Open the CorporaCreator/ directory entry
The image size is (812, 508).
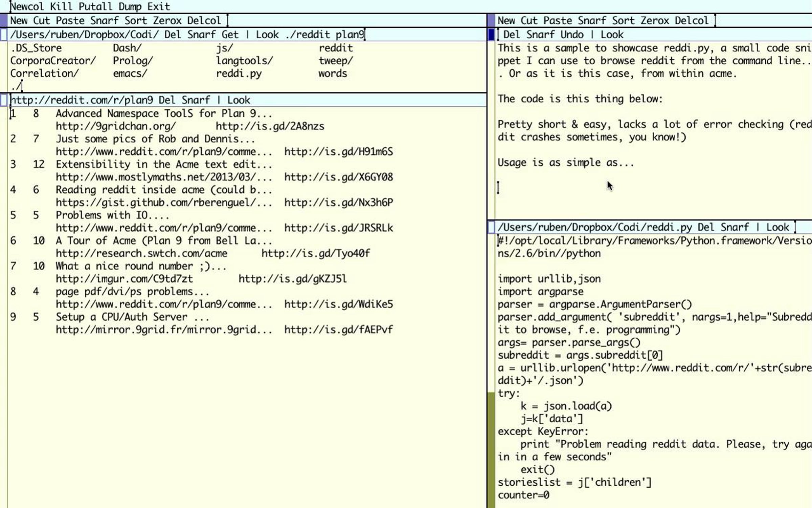53,61
